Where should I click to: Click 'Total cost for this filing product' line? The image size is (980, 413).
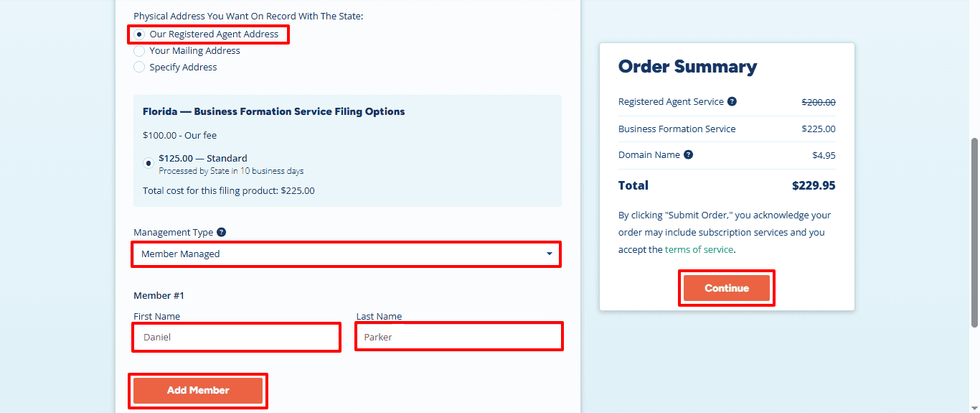click(x=228, y=191)
